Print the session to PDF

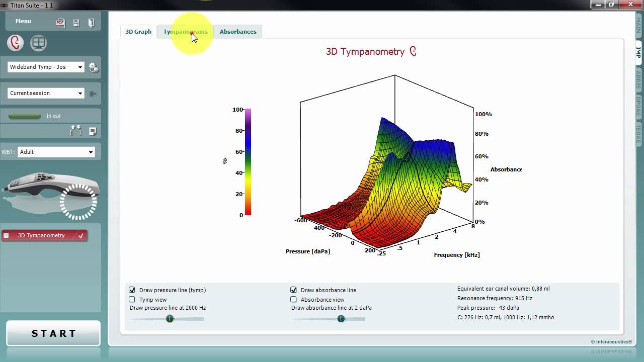pyautogui.click(x=61, y=23)
